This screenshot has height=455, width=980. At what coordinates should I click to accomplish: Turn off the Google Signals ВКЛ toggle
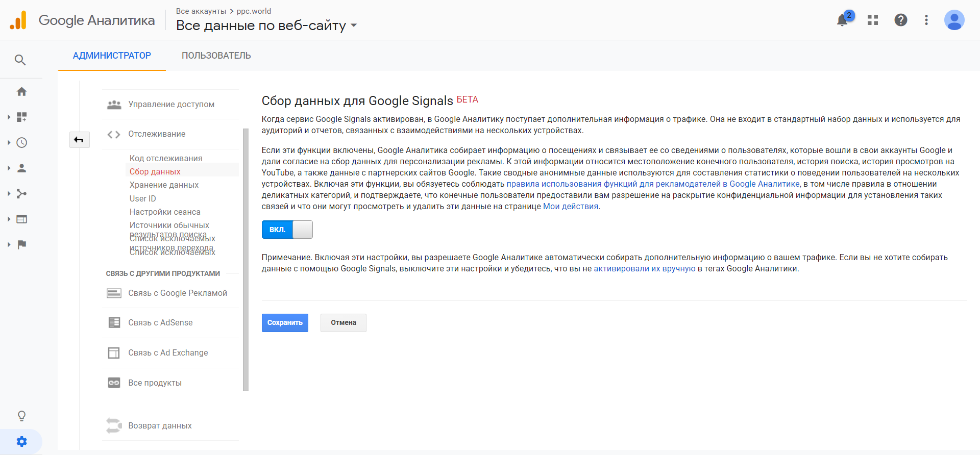(287, 230)
